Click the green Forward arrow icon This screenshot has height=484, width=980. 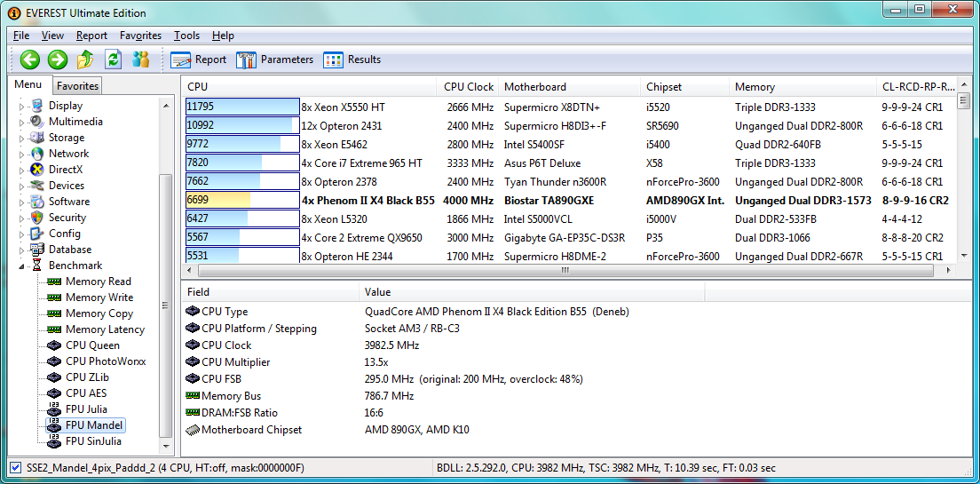coord(58,60)
